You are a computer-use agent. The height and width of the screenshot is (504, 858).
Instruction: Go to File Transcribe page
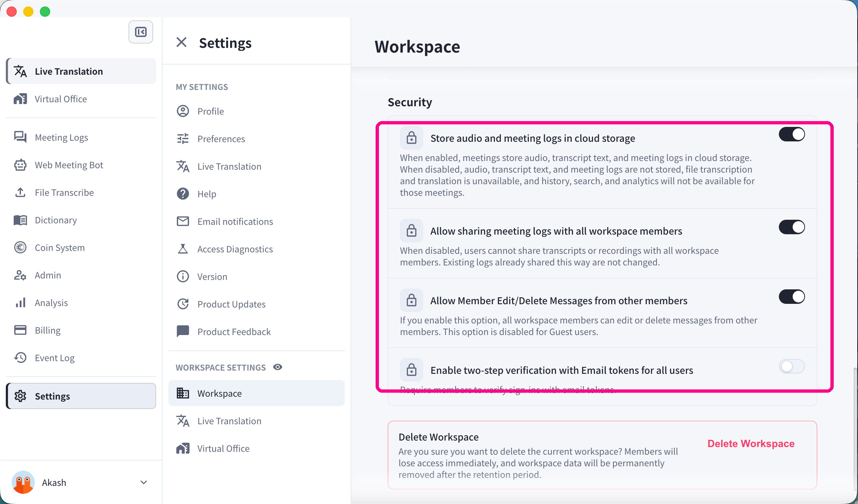pos(81,193)
